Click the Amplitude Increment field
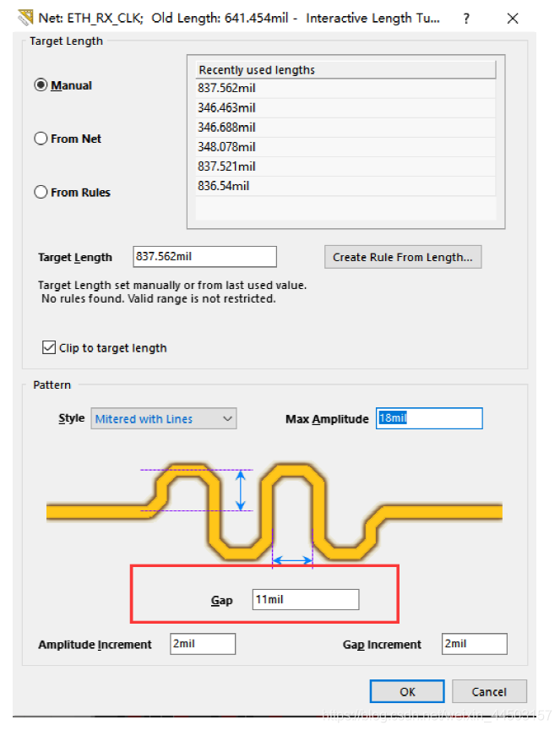Image resolution: width=560 pixels, height=731 pixels. pyautogui.click(x=203, y=644)
